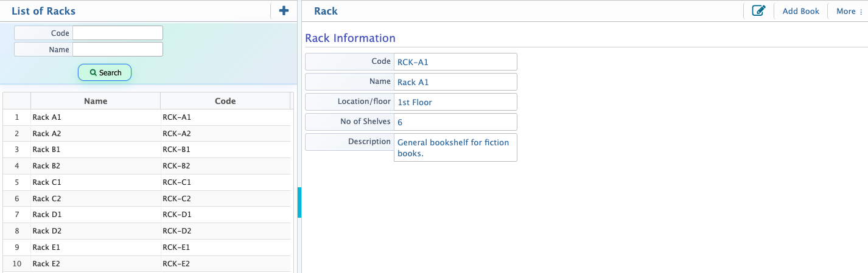This screenshot has width=868, height=273.
Task: Focus the Name search input field
Action: point(117,49)
